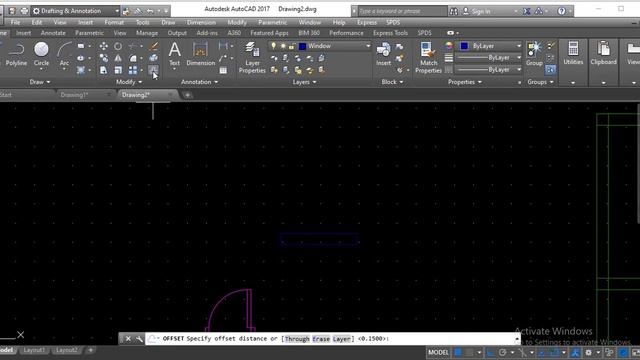This screenshot has height=360, width=640.
Task: Cancel command with command line X
Action: pos(128,339)
